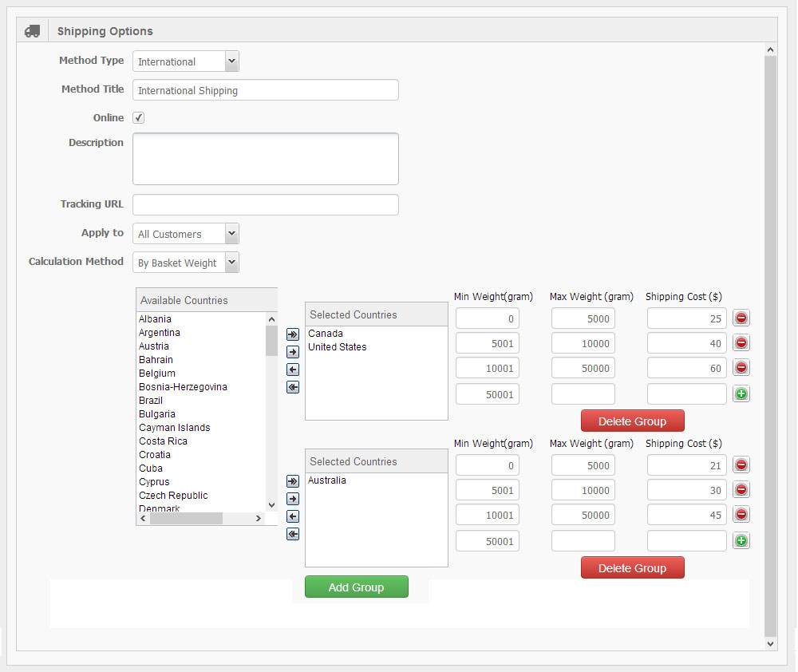Move selected country into Australia group
Viewport: 798px width, 672px height.
tap(293, 498)
